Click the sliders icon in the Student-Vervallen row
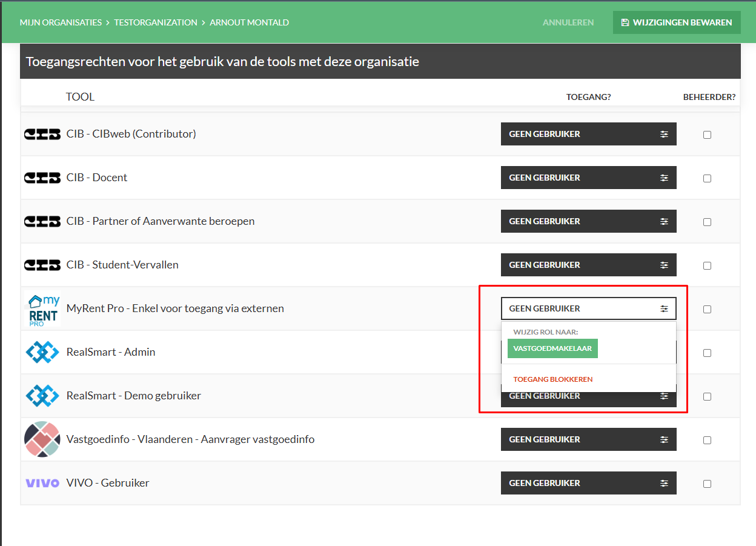Image resolution: width=756 pixels, height=546 pixels. click(664, 265)
